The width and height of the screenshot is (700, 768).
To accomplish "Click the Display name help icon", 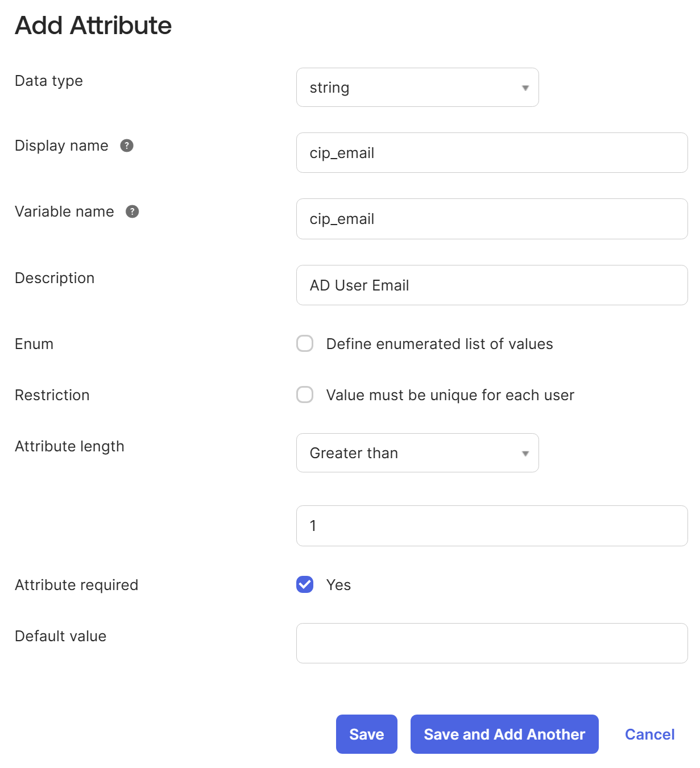I will coord(126,146).
